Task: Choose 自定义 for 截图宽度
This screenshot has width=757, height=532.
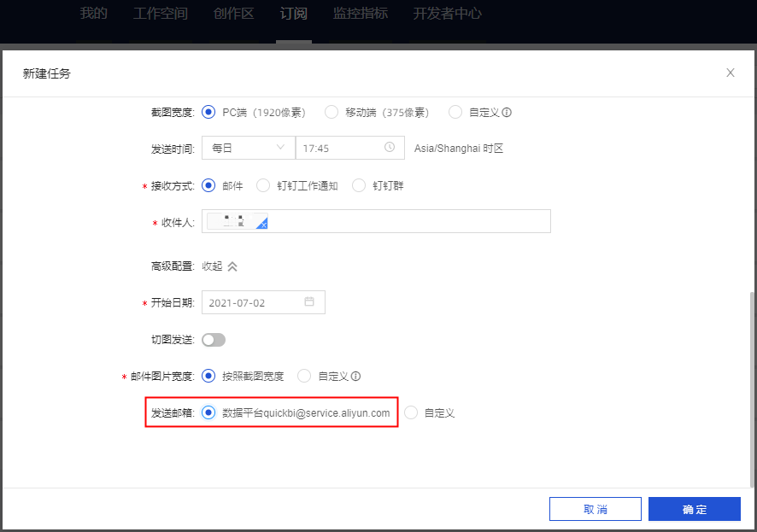Action: click(x=455, y=113)
